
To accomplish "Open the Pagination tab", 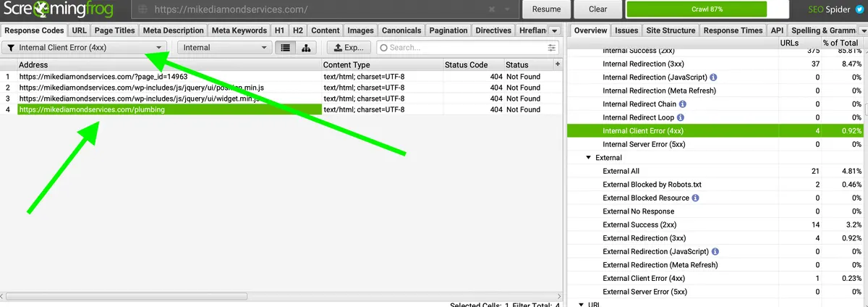I will pyautogui.click(x=448, y=30).
